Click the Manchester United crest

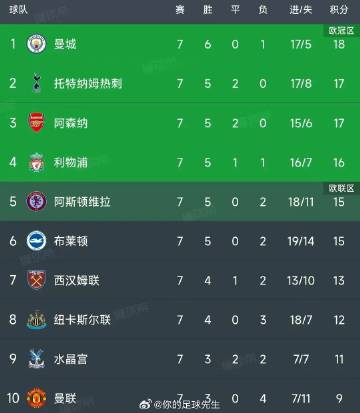click(x=36, y=398)
